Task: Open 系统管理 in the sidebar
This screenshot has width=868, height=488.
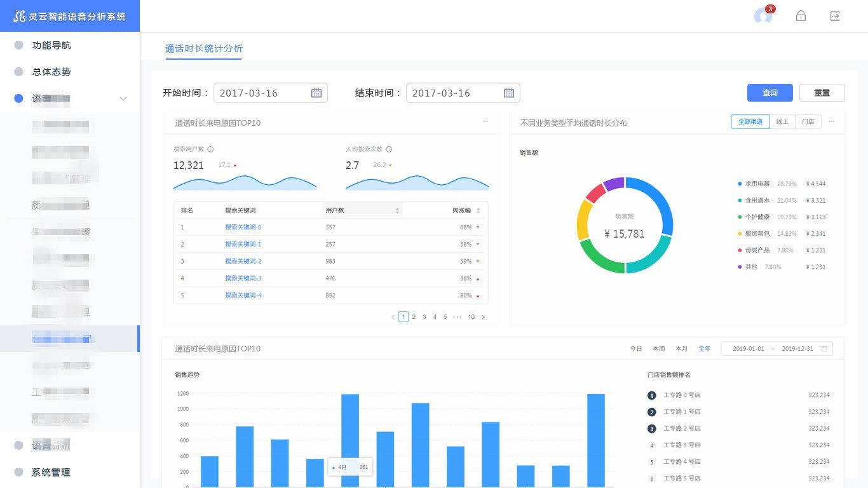Action: pos(51,472)
